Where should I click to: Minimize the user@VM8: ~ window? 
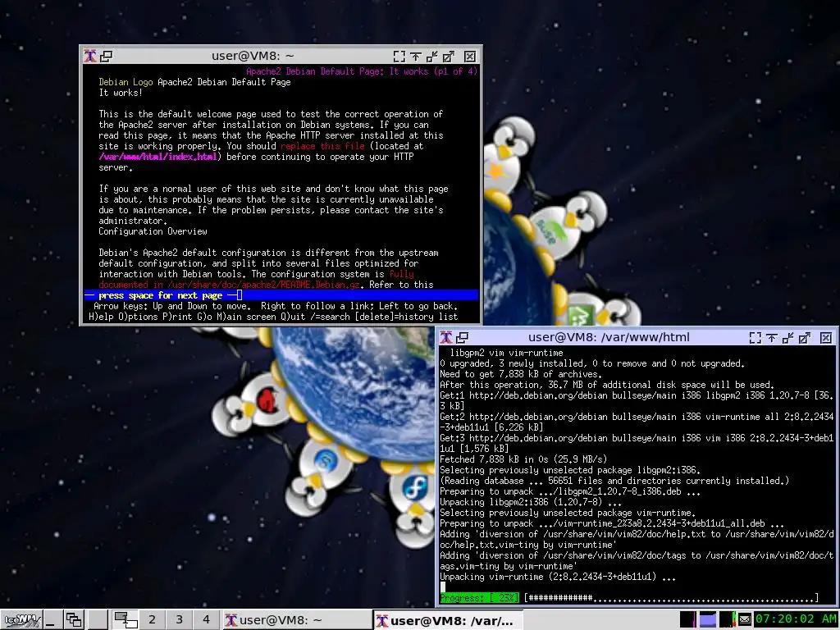[x=432, y=57]
